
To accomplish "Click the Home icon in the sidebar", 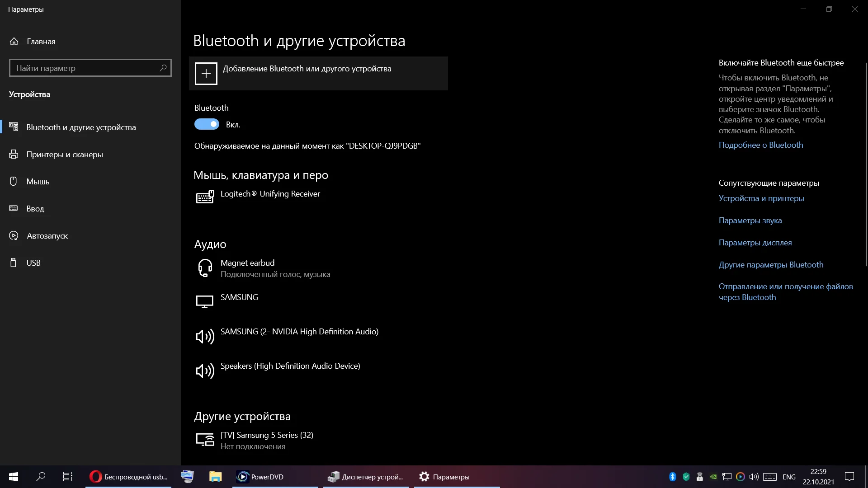I will (x=14, y=42).
